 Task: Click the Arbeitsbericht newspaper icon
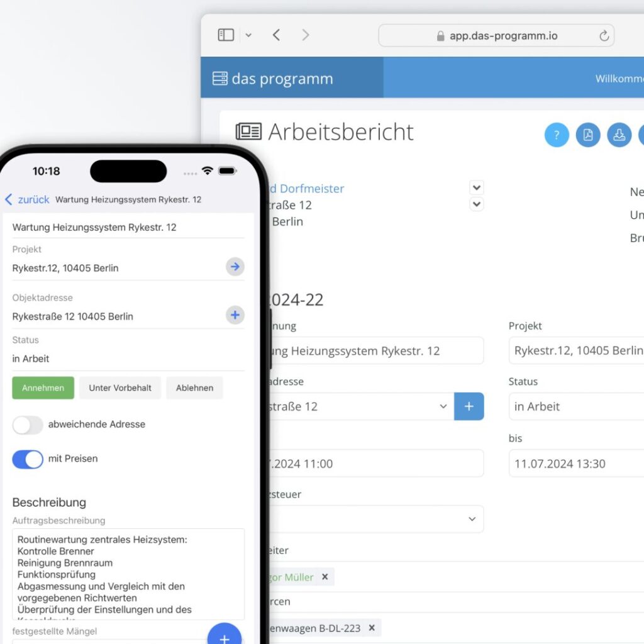tap(248, 131)
